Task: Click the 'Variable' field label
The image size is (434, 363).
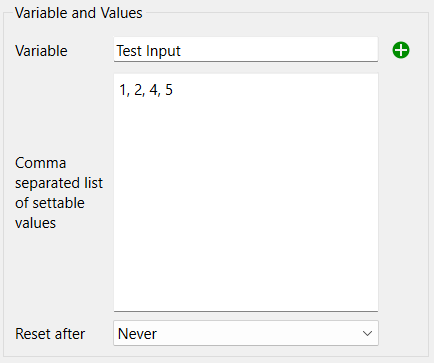Action: (41, 51)
